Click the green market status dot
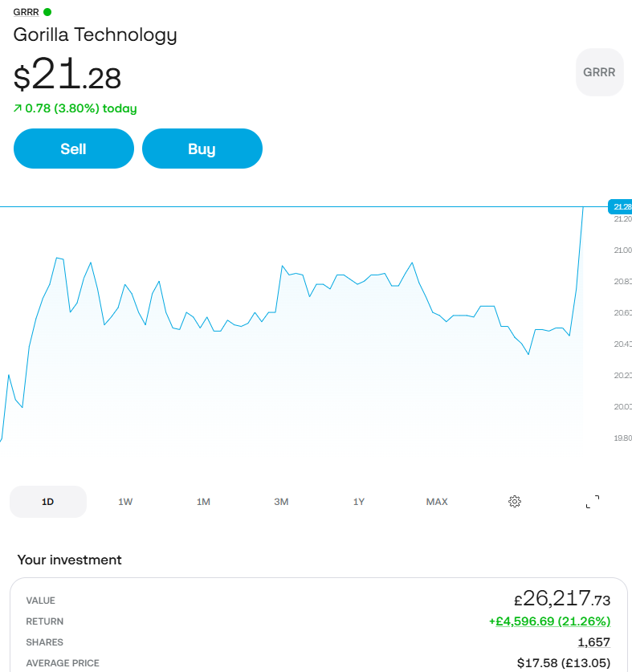The width and height of the screenshot is (632, 672). [47, 12]
